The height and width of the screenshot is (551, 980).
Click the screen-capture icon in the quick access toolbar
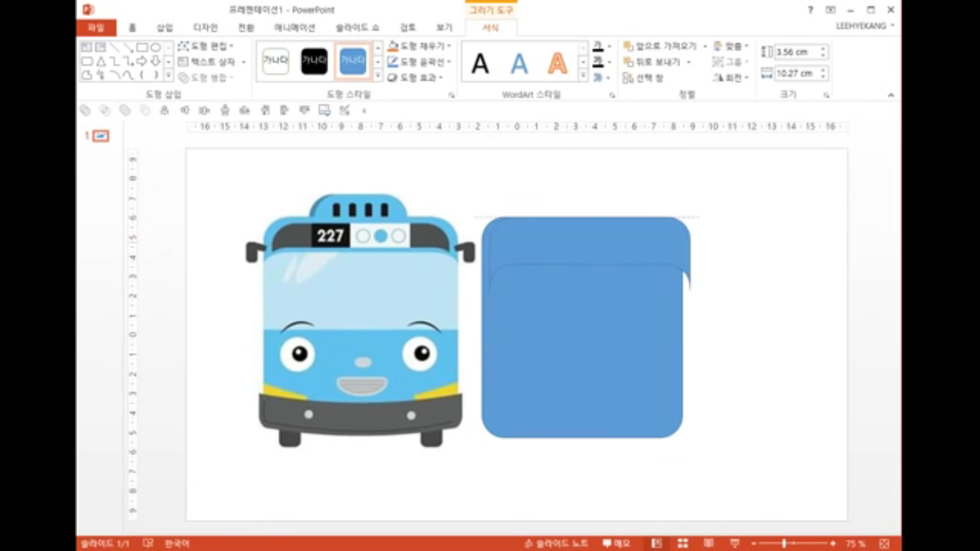click(325, 110)
